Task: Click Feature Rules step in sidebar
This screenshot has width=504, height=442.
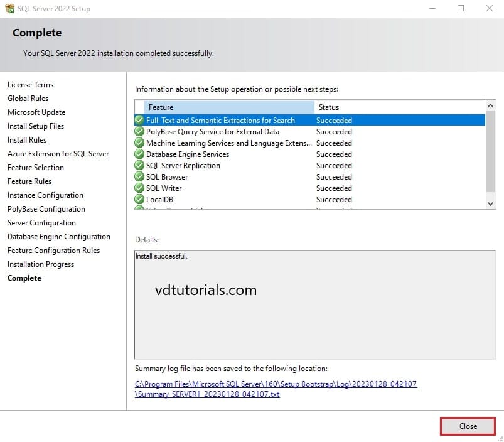Action: coord(29,181)
